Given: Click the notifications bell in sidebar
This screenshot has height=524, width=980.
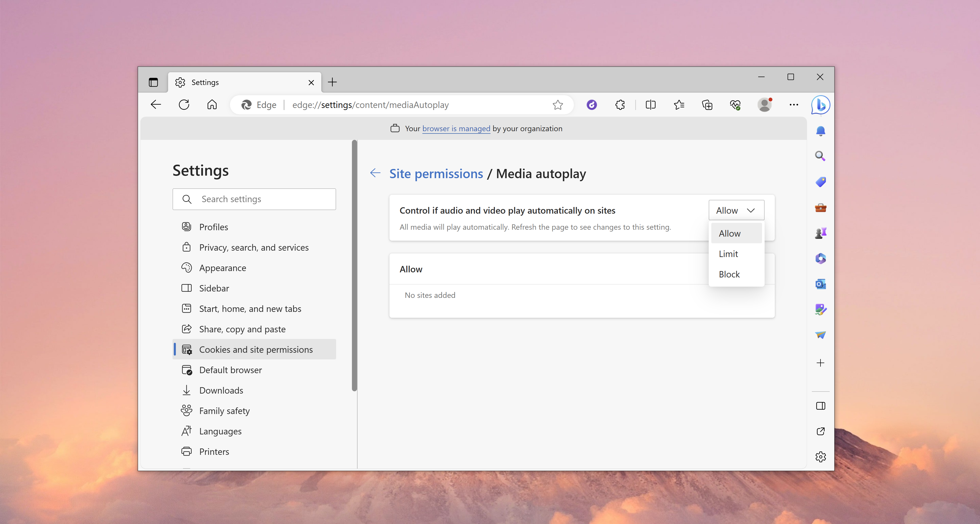Looking at the screenshot, I should pyautogui.click(x=820, y=131).
